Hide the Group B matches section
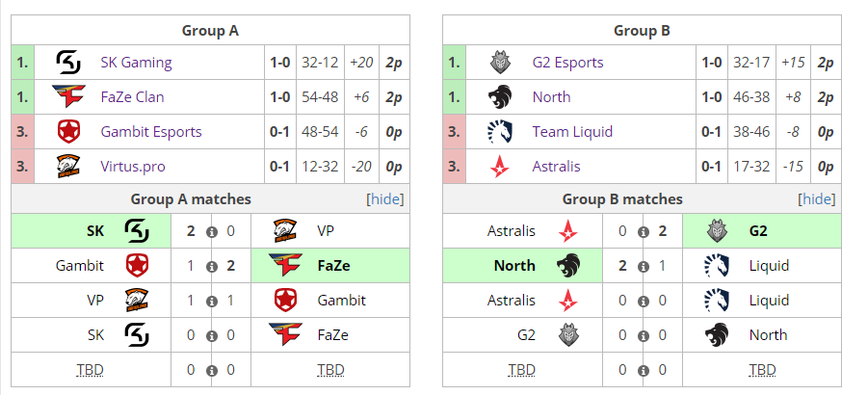 tap(817, 199)
